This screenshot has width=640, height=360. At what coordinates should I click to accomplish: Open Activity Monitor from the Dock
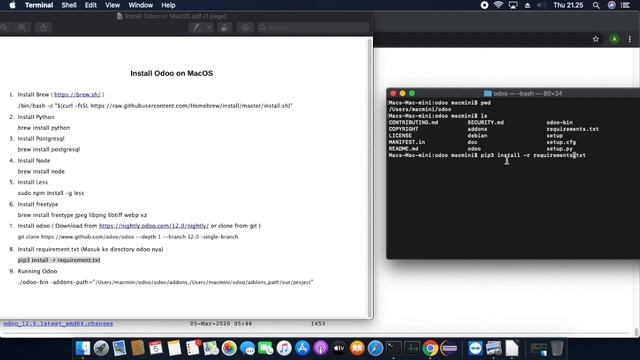coord(412,348)
